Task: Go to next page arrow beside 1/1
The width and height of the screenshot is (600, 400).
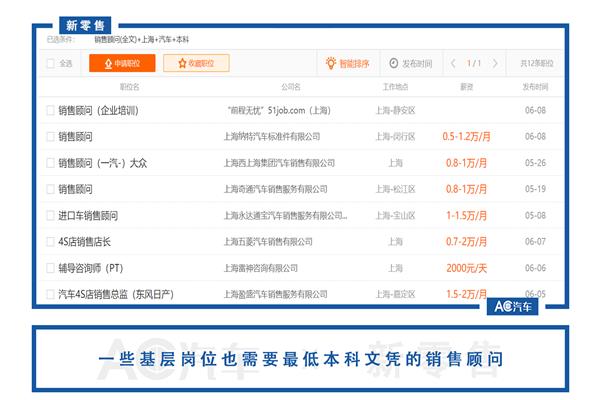Action: [x=495, y=63]
